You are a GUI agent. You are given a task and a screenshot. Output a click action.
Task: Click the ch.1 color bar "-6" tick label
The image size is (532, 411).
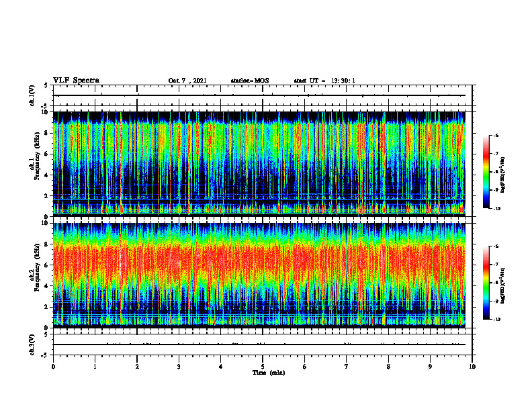[x=496, y=135]
